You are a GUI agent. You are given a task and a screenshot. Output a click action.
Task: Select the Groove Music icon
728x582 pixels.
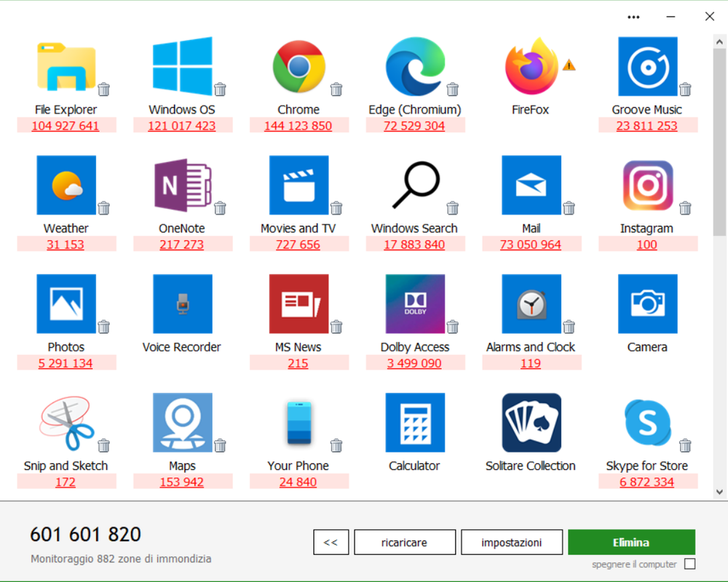pos(648,66)
